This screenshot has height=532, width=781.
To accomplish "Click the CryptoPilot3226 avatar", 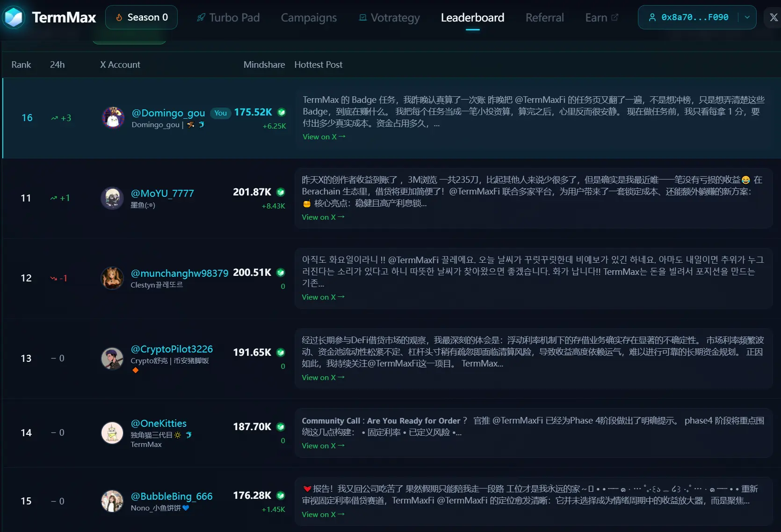I will 112,358.
